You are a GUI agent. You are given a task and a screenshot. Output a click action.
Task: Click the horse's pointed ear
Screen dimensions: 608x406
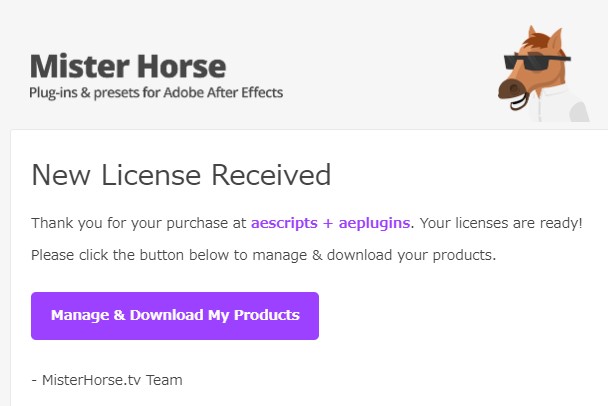pos(557,38)
